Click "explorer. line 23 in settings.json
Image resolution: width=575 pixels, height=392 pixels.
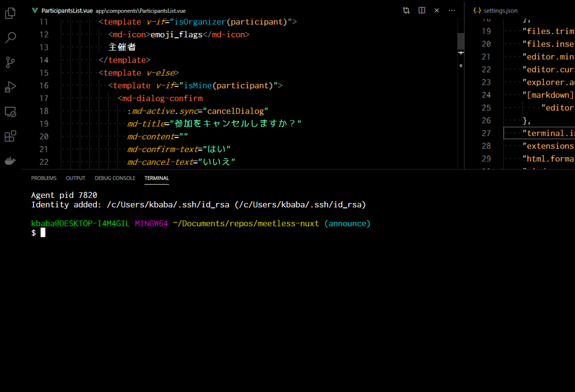(x=549, y=82)
